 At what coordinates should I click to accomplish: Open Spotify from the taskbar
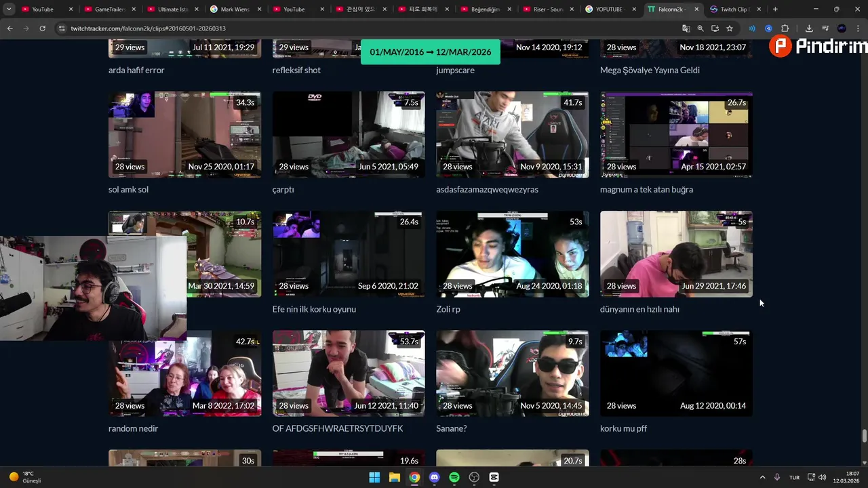(454, 477)
